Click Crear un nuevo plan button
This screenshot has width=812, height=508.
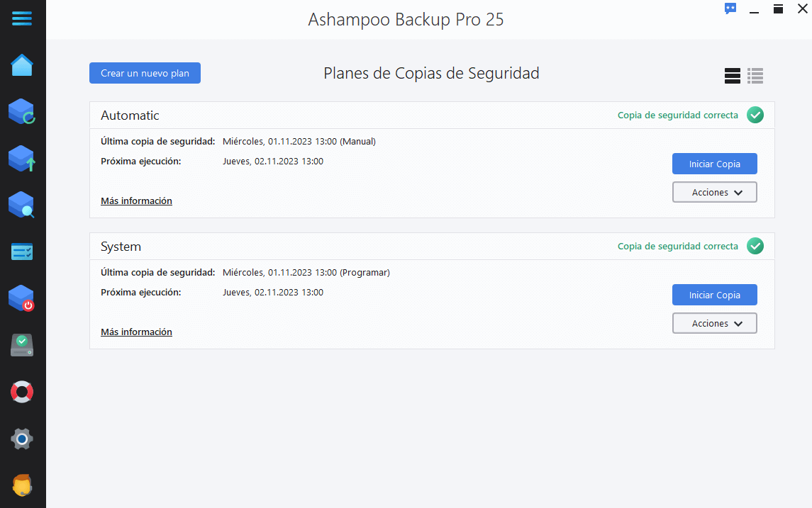pos(145,73)
